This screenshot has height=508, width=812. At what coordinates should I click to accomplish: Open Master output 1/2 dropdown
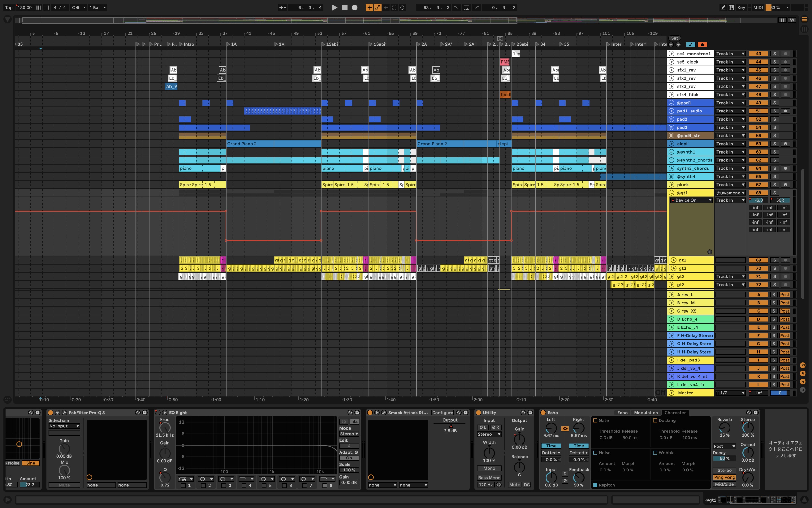(730, 393)
